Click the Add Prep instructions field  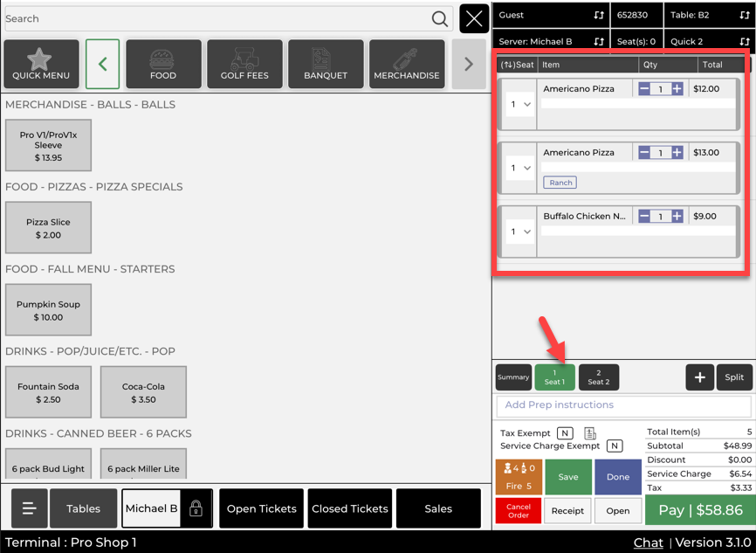click(x=623, y=405)
